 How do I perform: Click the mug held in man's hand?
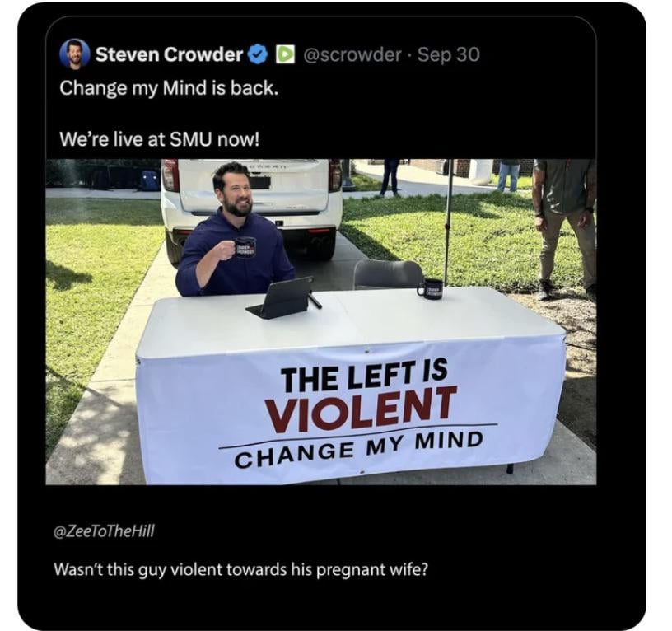[244, 248]
